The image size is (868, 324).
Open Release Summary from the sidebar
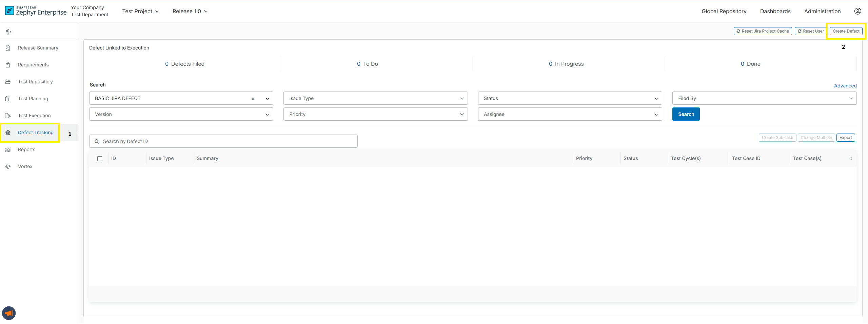(x=8, y=48)
